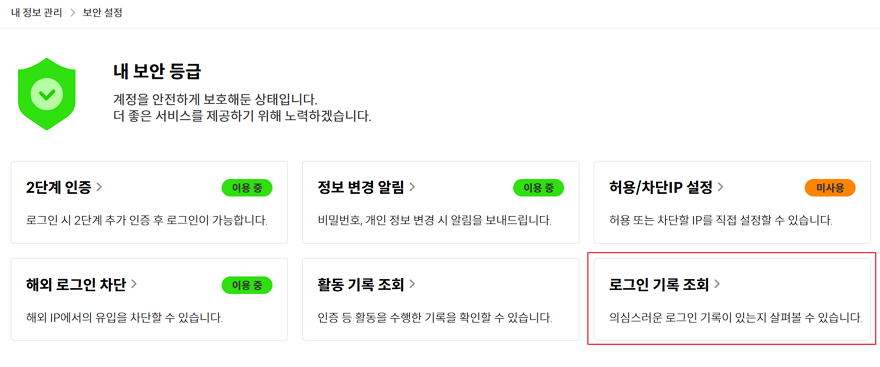Image resolution: width=880 pixels, height=367 pixels.
Task: Click the 이용 중 badge on 정보 변경 알림
Action: pos(539,188)
